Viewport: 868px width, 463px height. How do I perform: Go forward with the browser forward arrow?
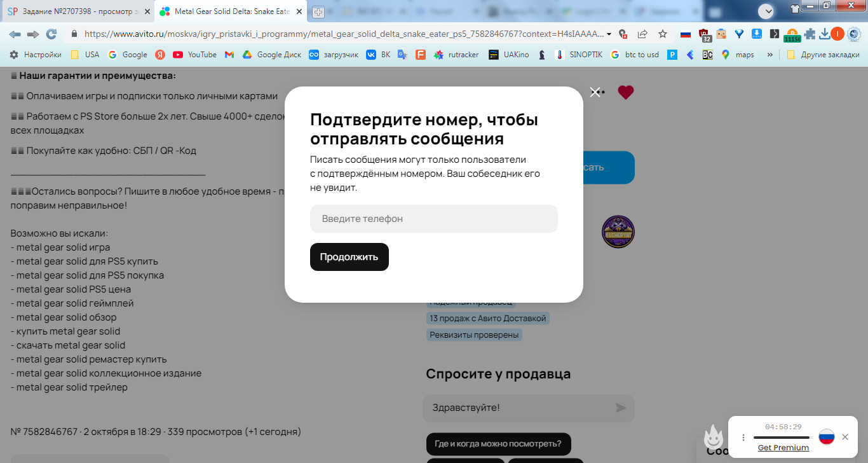(x=33, y=34)
